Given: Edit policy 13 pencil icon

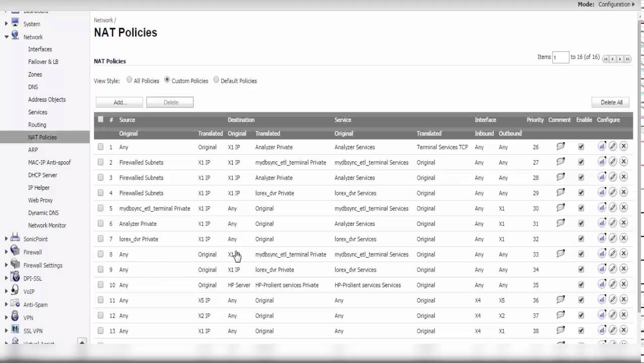Looking at the screenshot, I should (x=613, y=330).
